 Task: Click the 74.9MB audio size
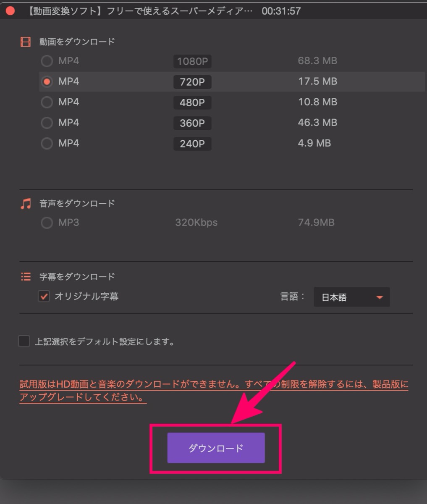click(x=316, y=223)
